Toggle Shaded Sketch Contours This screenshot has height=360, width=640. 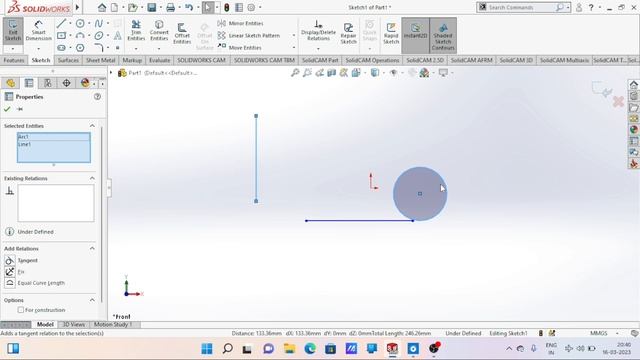pyautogui.click(x=443, y=35)
